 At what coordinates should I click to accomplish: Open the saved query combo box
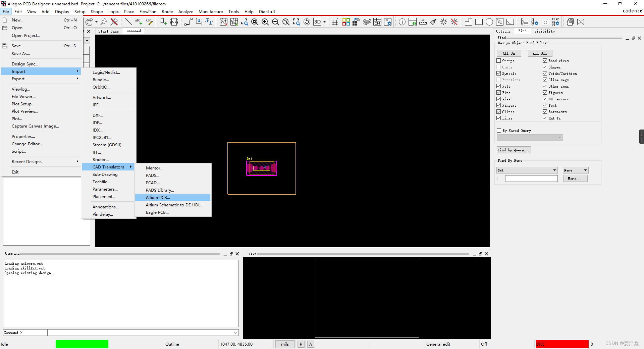pos(530,138)
